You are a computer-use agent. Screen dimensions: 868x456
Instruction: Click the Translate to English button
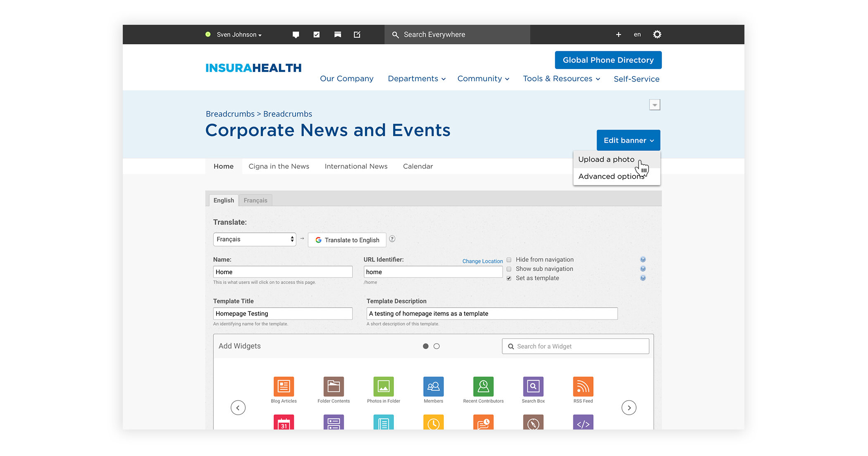tap(347, 240)
